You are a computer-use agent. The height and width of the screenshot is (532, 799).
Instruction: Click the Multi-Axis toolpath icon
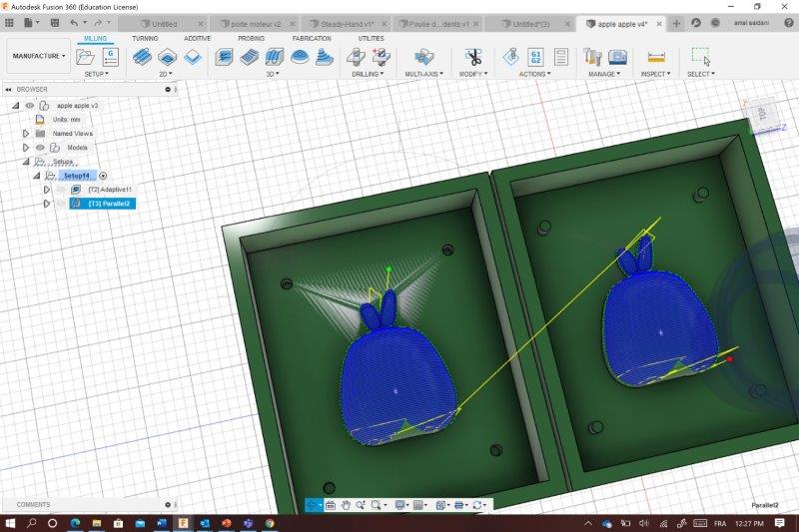[423, 57]
